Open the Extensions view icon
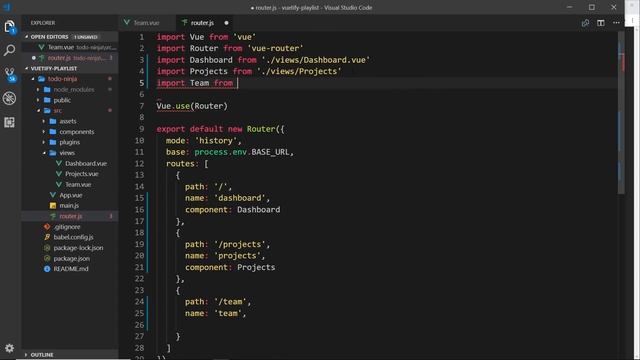The width and height of the screenshot is (640, 360). coord(9,122)
